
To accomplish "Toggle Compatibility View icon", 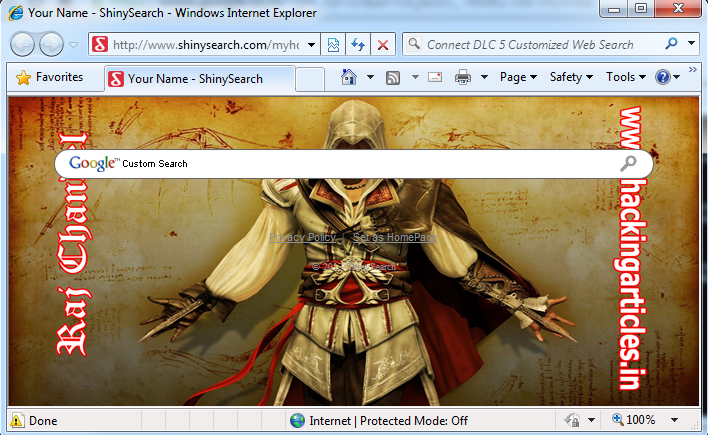I will (333, 45).
